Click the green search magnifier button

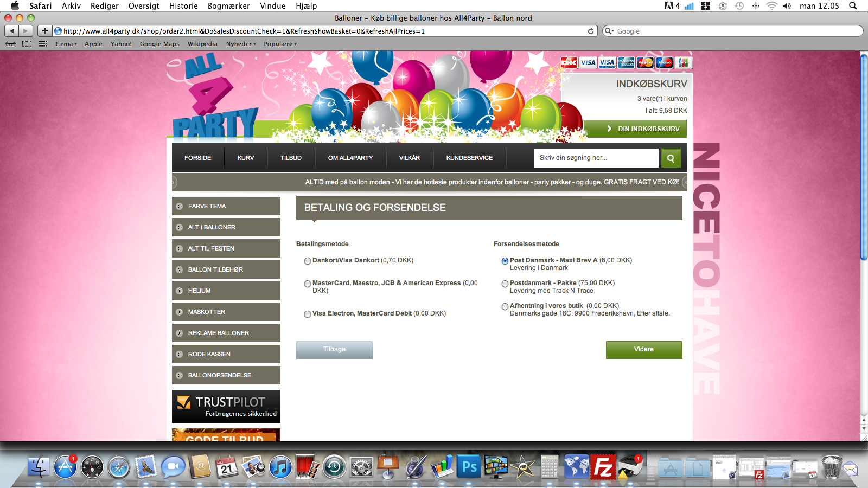pos(671,158)
